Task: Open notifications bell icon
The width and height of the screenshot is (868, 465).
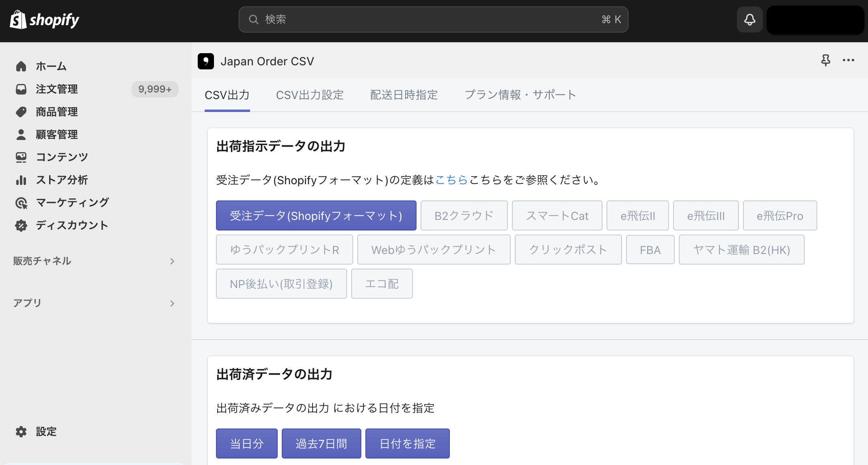Action: click(749, 19)
